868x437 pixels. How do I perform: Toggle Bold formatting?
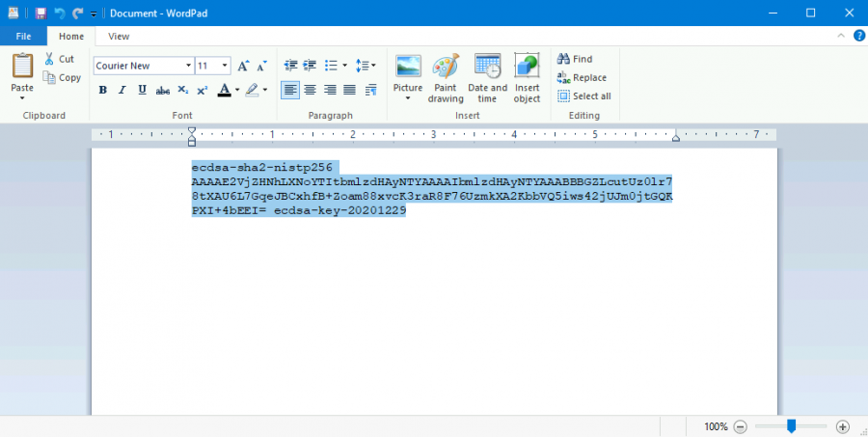102,90
